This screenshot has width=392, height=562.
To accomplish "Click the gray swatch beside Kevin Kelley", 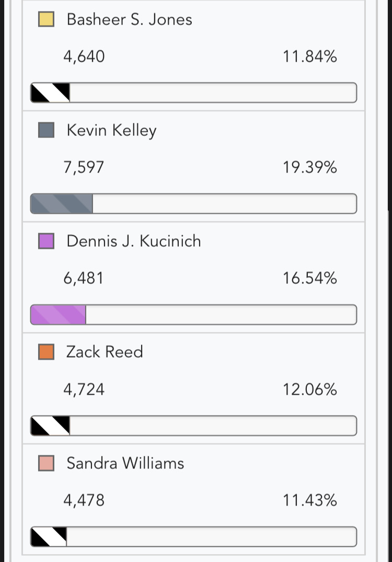I will tap(46, 130).
